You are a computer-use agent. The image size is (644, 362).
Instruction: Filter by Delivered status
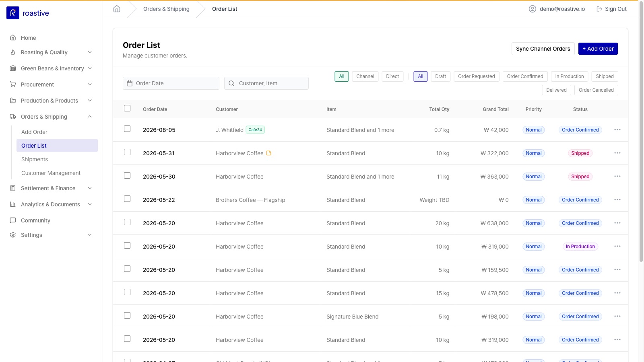(556, 90)
